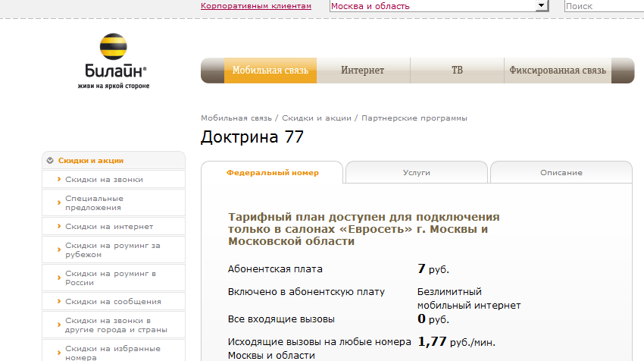The image size is (644, 361).
Task: Collapse the Скидки и акции section arrow
Action: pos(50,160)
